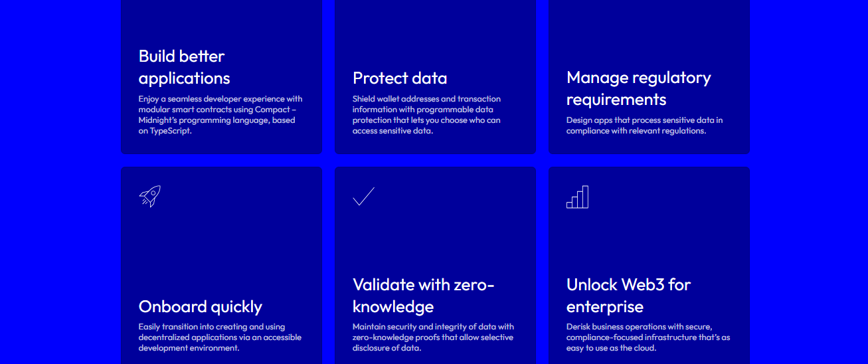Click empty top area of Protect data card

click(x=435, y=30)
